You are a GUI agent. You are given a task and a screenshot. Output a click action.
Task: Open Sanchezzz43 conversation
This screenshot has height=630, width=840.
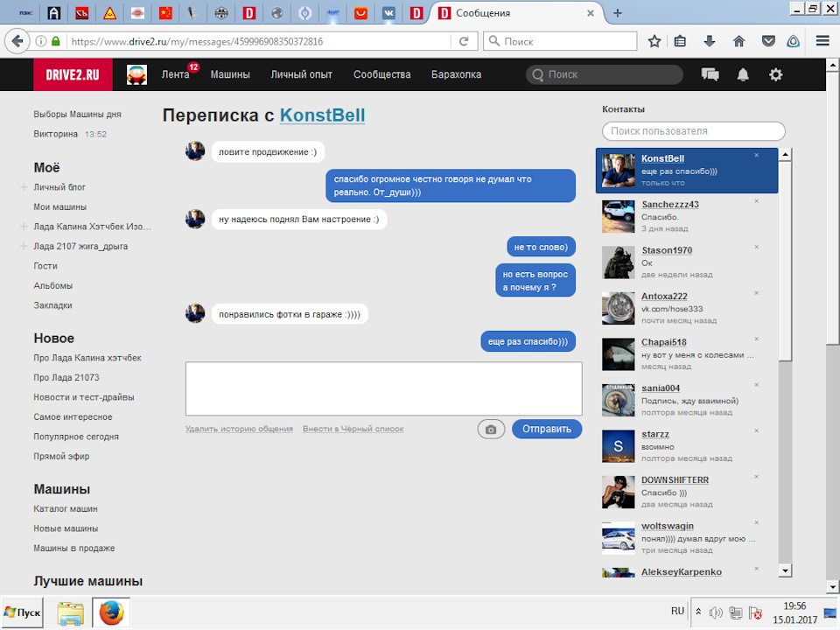pos(686,216)
